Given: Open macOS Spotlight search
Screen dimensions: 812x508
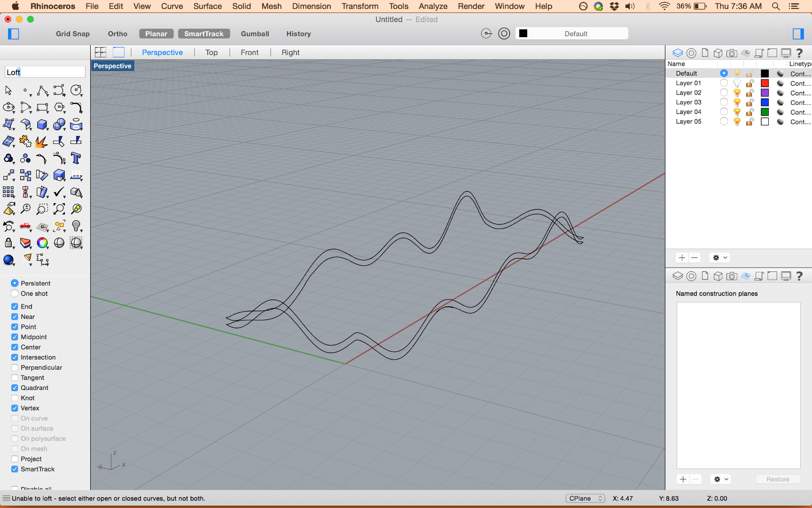Looking at the screenshot, I should point(776,6).
